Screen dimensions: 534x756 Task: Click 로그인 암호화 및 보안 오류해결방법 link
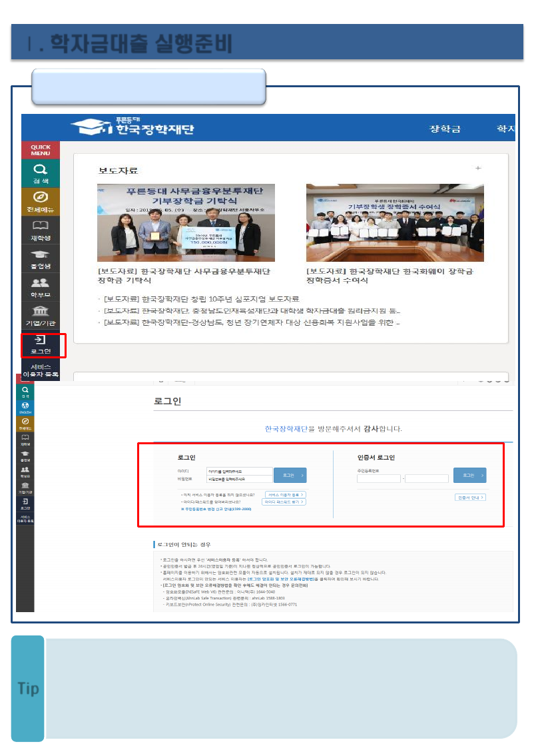281,579
